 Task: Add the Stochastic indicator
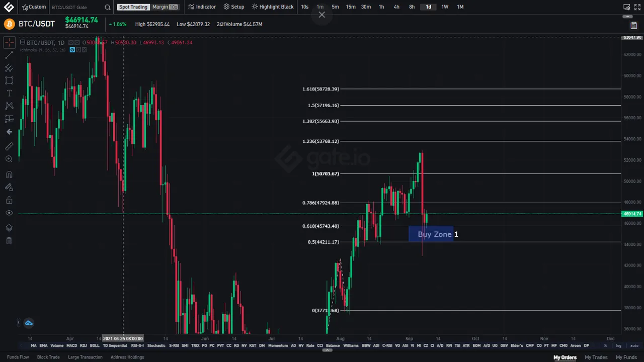[156, 345]
